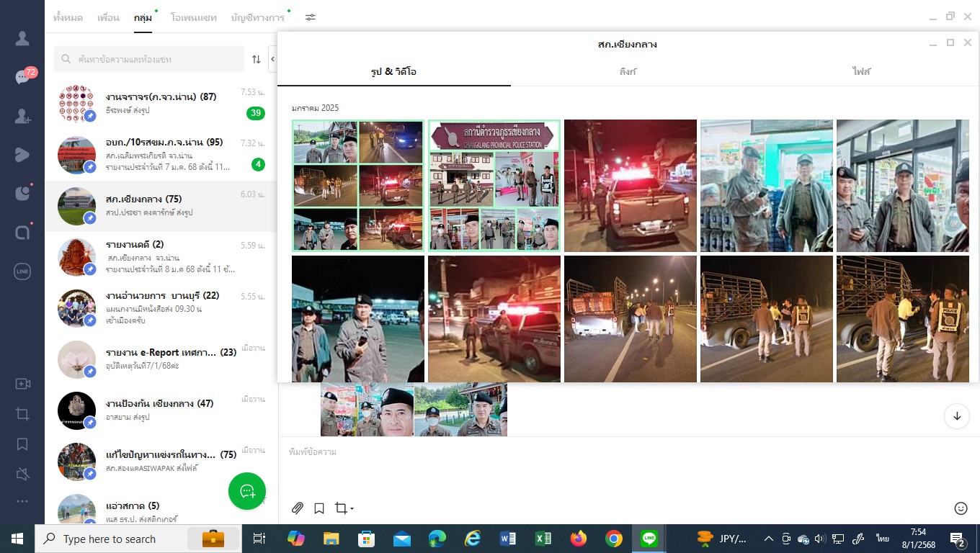Switch to the ลิงก์ tab

[628, 72]
